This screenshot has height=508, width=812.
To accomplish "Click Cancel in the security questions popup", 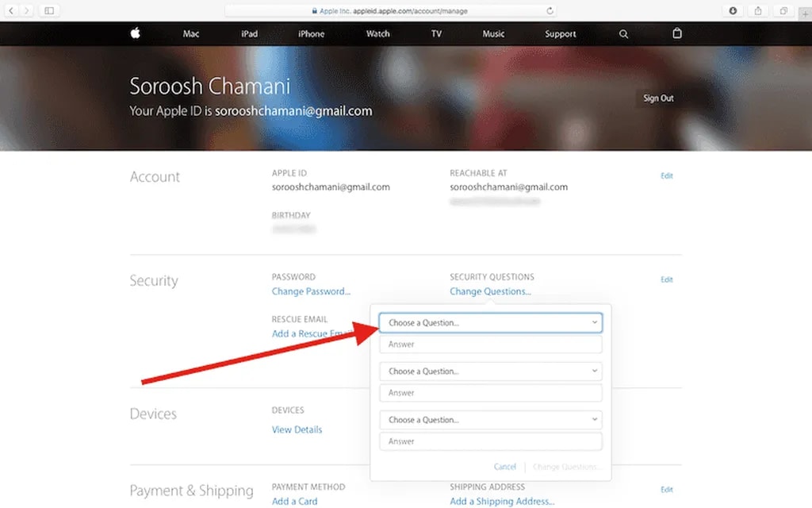I will (x=505, y=467).
